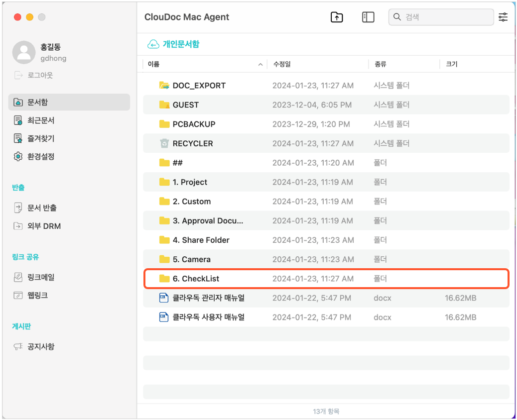Click the 클라우독 관리자 매뉴얼 docx icon
Image resolution: width=517 pixels, height=420 pixels.
[164, 298]
